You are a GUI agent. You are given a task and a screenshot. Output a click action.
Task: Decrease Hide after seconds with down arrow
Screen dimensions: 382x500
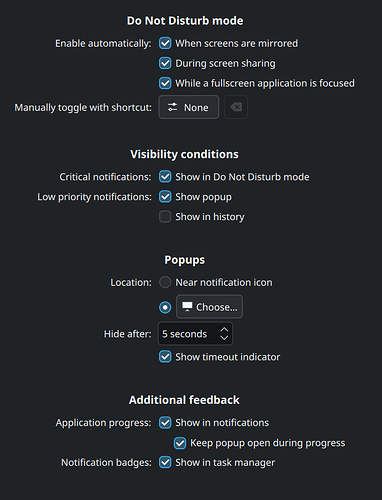tap(224, 338)
